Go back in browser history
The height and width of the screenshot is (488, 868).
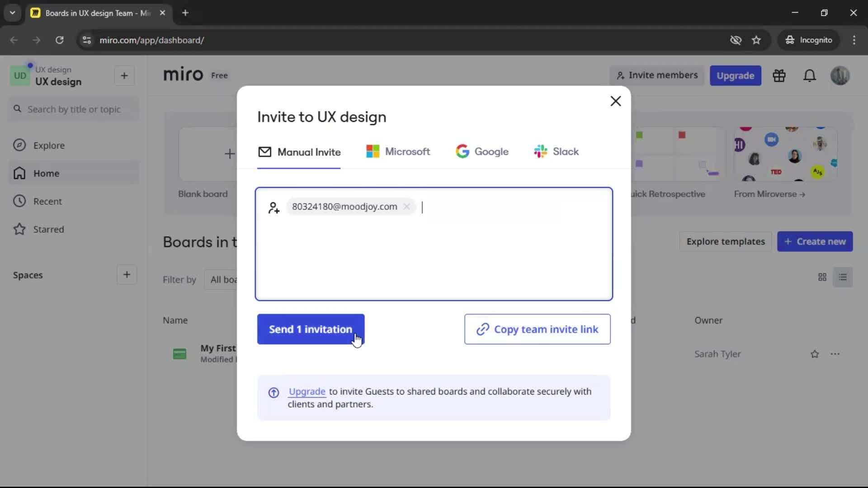point(14,40)
